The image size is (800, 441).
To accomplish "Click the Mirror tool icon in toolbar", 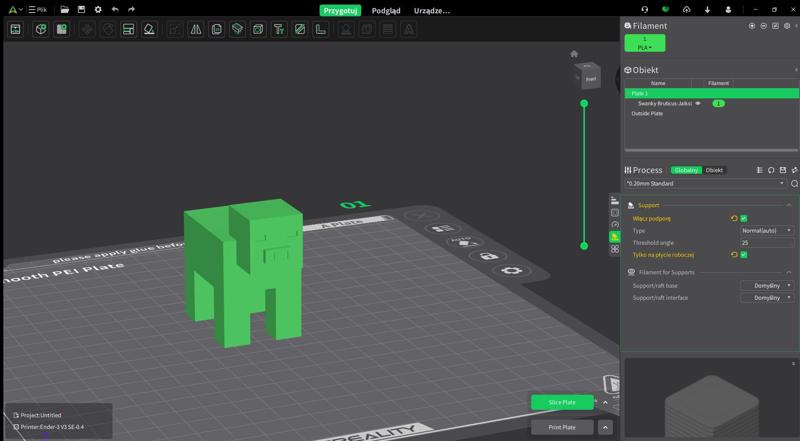I will tap(195, 30).
